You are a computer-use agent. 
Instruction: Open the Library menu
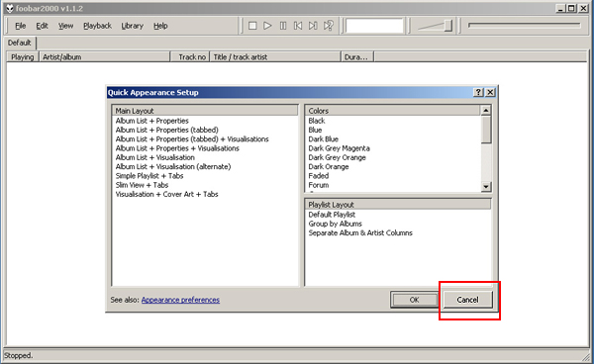coord(133,26)
